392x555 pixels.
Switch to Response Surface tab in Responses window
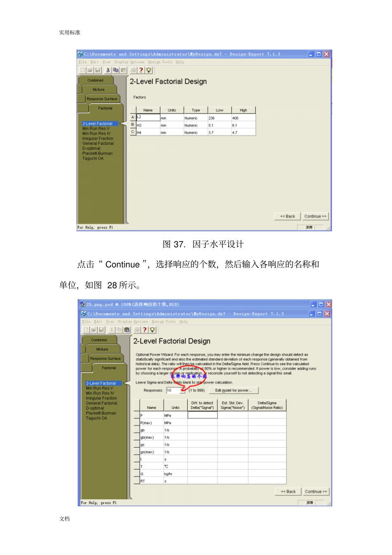(106, 359)
